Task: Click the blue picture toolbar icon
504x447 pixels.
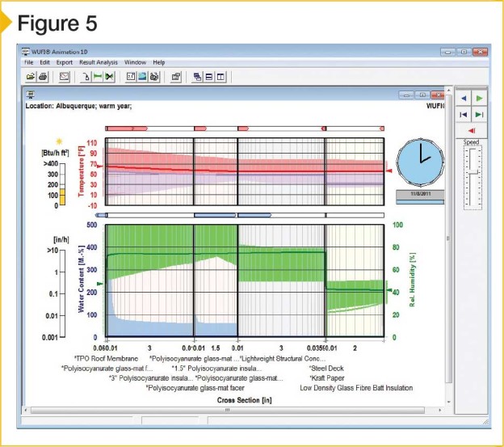Action: click(x=142, y=77)
